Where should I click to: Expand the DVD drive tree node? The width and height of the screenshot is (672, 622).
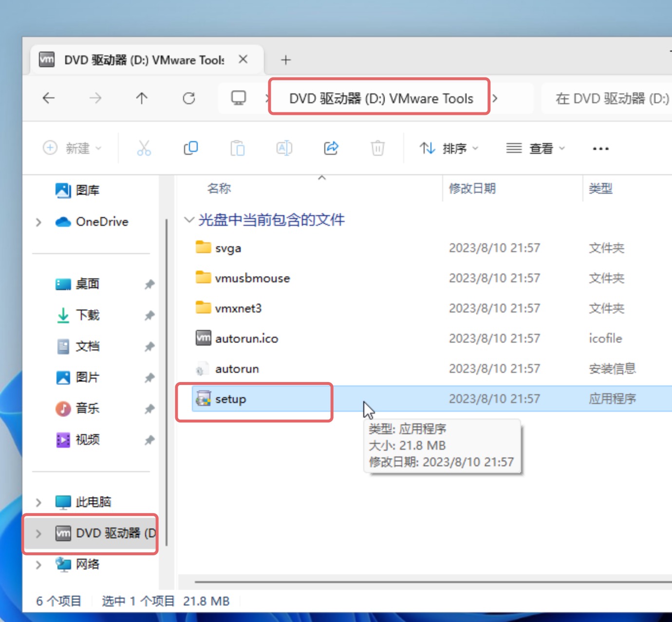pyautogui.click(x=38, y=533)
